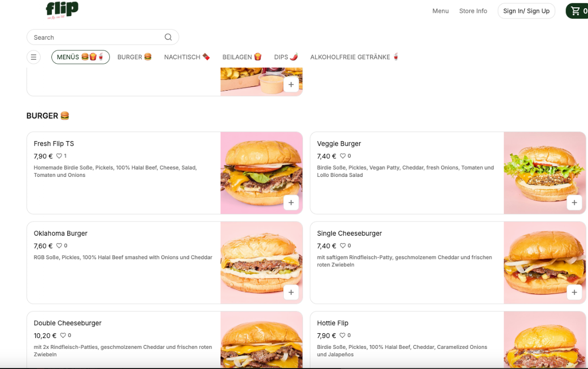Click the Oklahoma Burger title
588x369 pixels.
point(61,233)
